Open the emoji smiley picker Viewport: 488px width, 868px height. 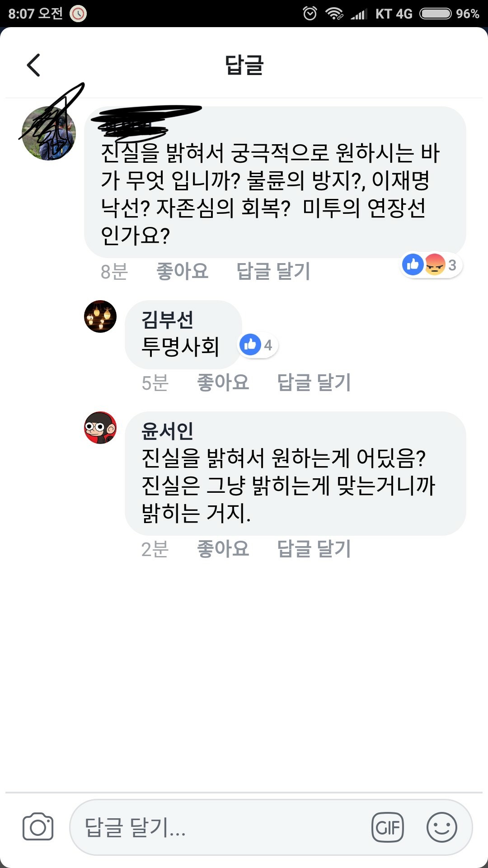441,827
